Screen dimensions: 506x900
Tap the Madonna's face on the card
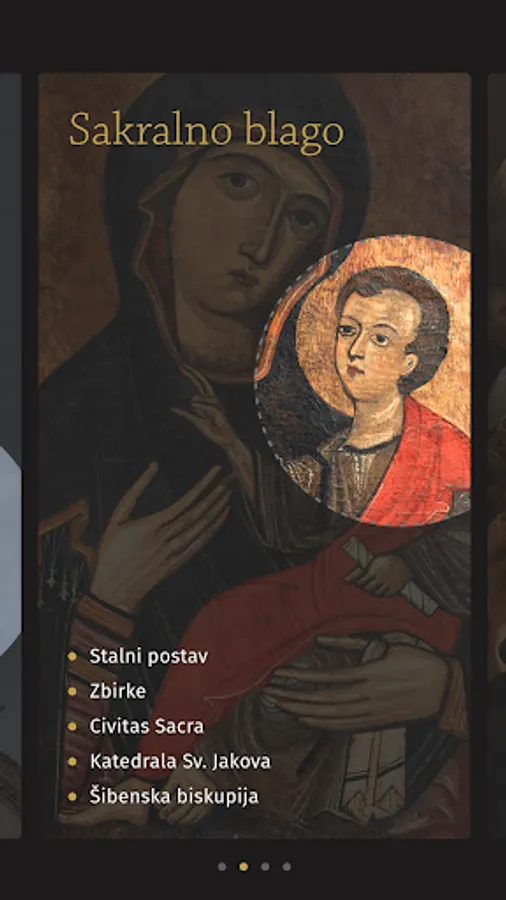252,230
